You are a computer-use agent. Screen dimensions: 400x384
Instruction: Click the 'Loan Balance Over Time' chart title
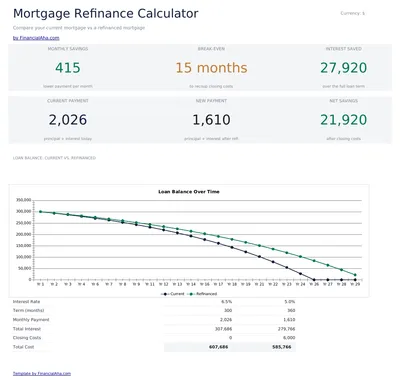point(189,192)
